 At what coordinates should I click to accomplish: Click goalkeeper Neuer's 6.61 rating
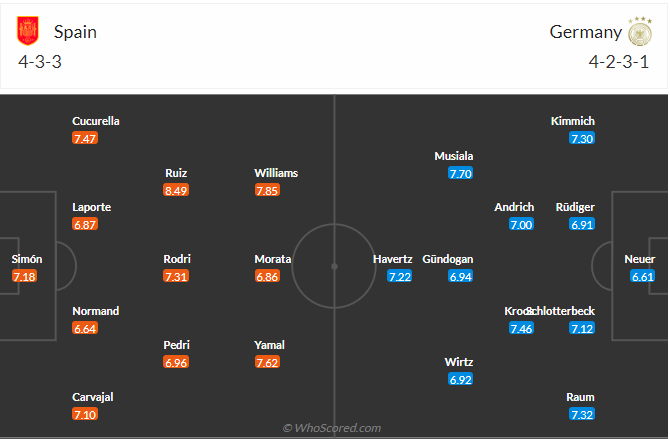[x=642, y=276]
